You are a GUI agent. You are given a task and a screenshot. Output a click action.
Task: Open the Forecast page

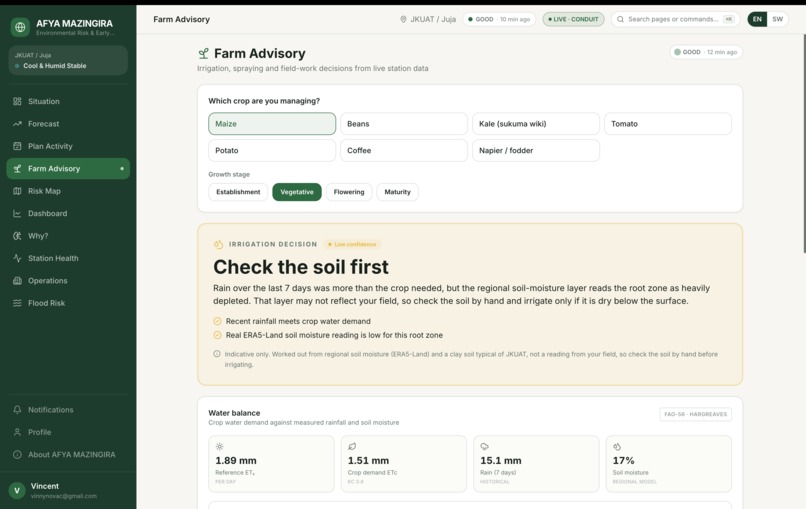point(68,124)
